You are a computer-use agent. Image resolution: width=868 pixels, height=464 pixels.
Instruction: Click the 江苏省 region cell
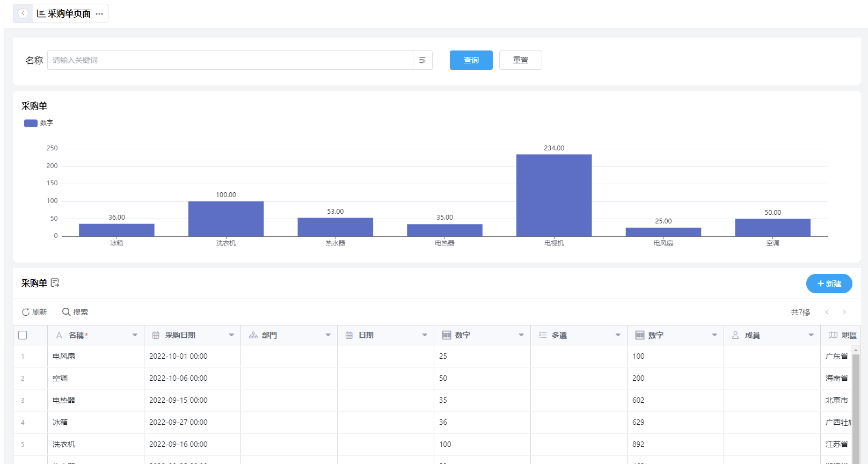click(836, 444)
